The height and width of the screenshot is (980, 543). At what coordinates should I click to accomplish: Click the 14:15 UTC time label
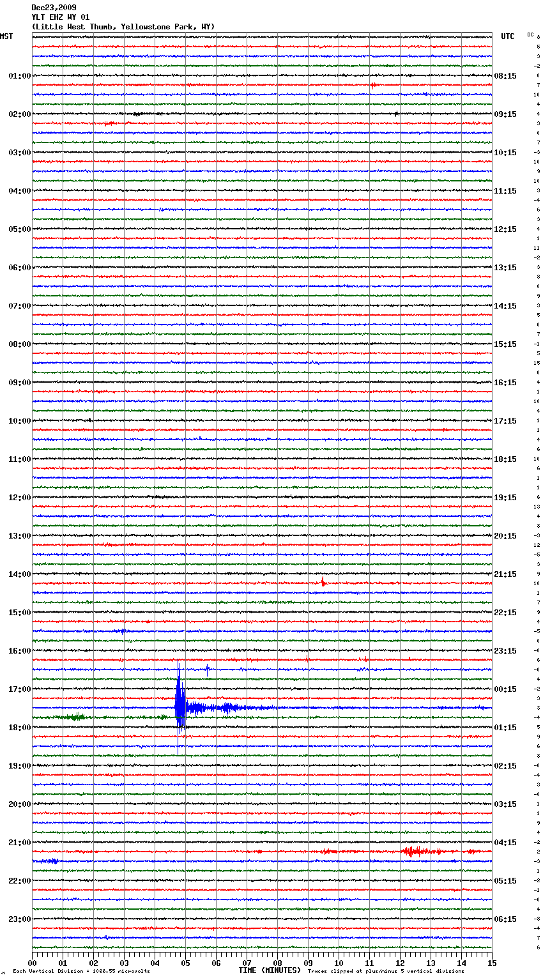click(505, 306)
